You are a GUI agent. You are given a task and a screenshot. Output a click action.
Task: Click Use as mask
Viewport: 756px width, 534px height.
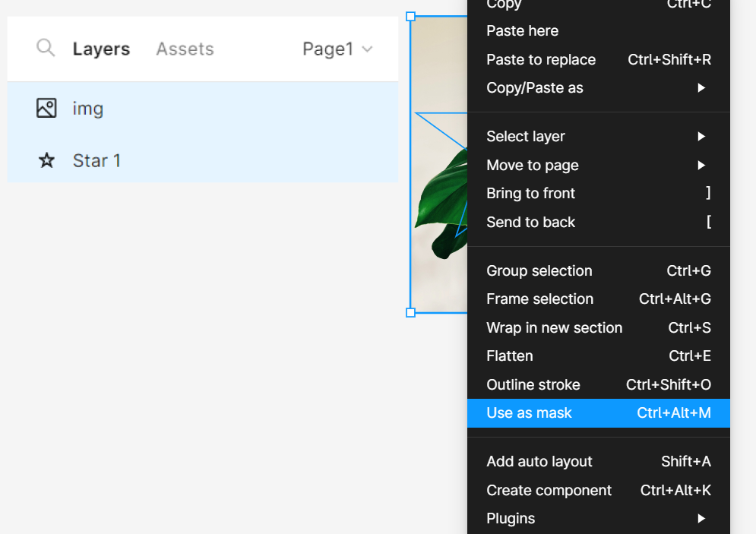(x=598, y=413)
